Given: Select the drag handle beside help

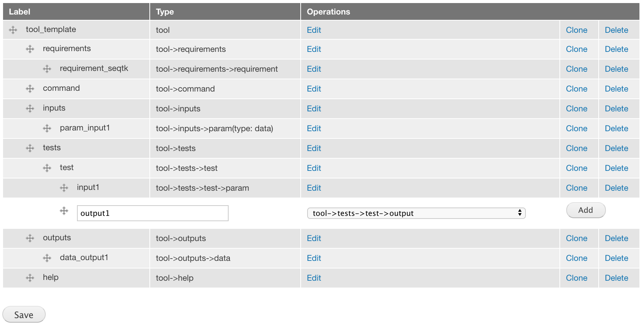Looking at the screenshot, I should click(30, 278).
